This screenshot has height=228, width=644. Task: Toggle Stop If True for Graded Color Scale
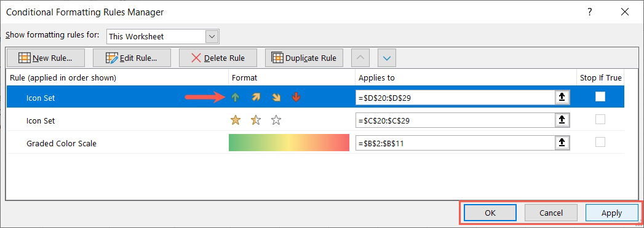[600, 143]
